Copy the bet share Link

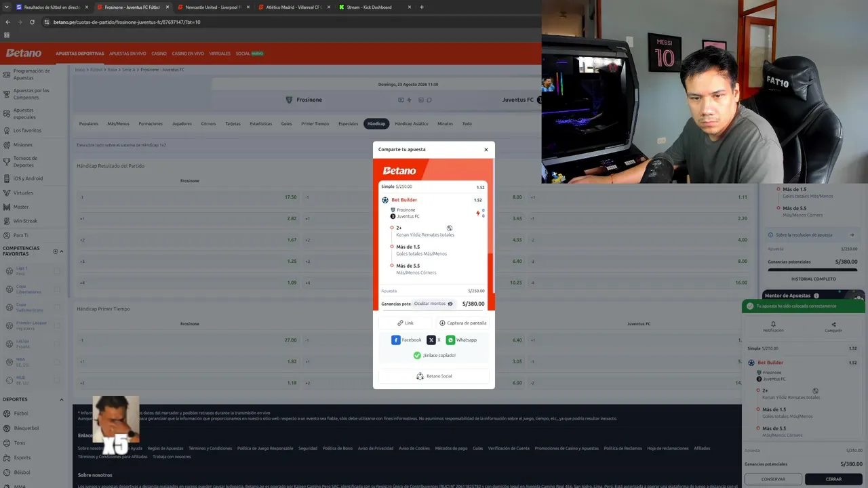406,323
